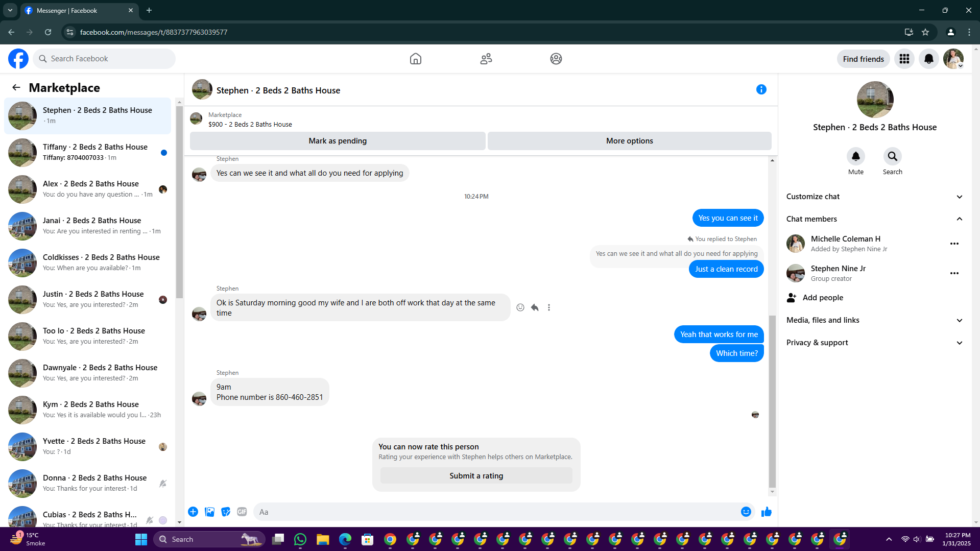Open the Windows Start menu

coord(141,539)
